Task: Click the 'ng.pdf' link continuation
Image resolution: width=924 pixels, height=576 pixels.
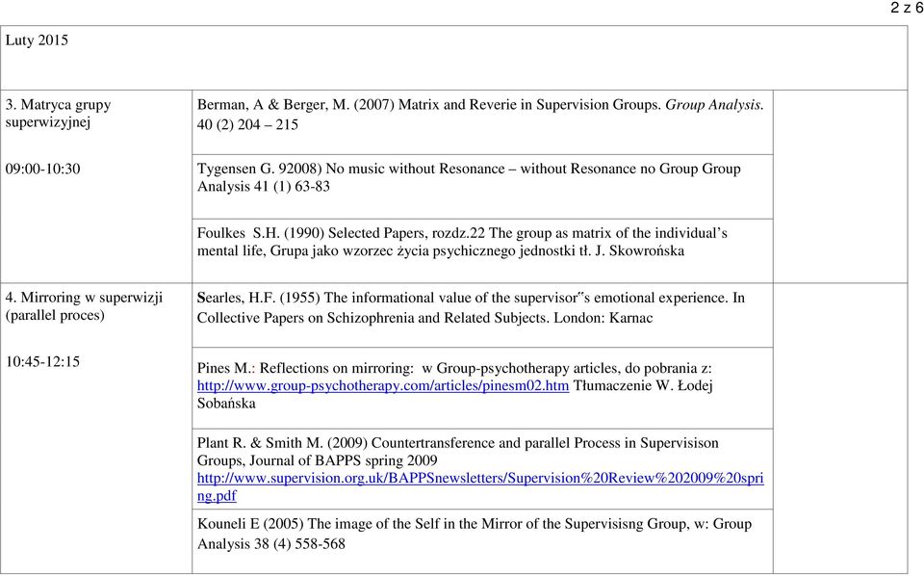Action: (x=217, y=496)
